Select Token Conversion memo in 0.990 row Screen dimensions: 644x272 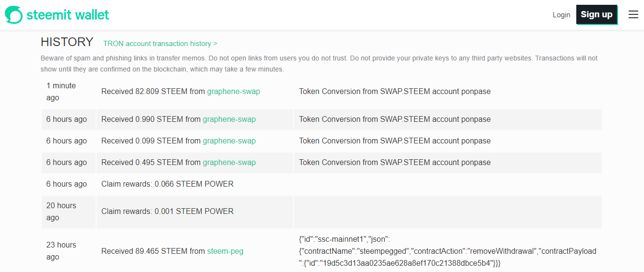395,119
